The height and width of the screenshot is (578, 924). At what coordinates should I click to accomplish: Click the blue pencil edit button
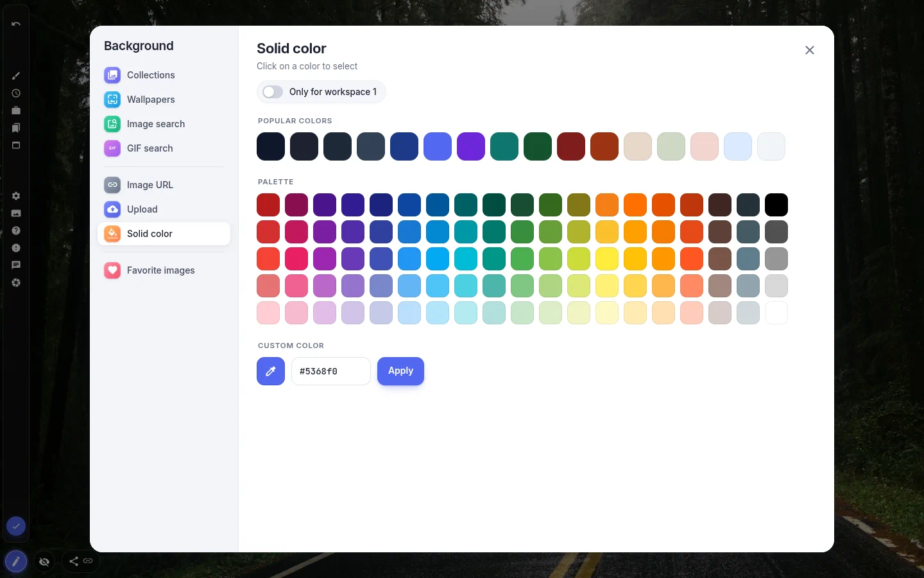click(x=16, y=562)
